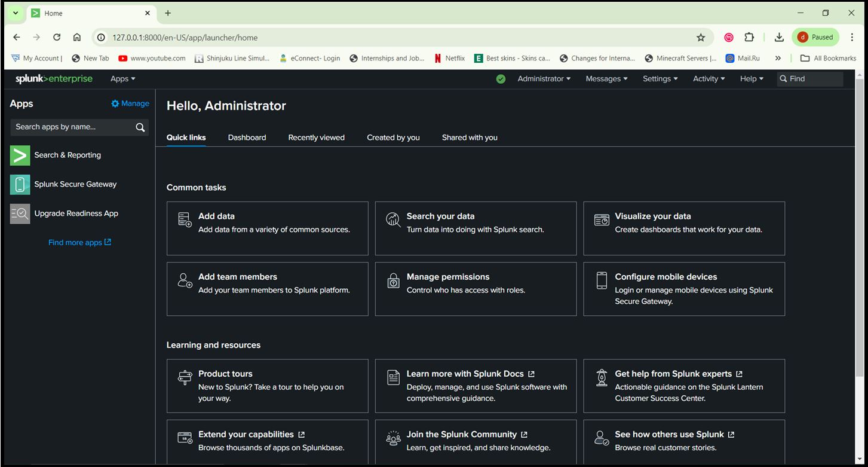
Task: Open the Apps Manage gear icon
Action: (x=114, y=103)
